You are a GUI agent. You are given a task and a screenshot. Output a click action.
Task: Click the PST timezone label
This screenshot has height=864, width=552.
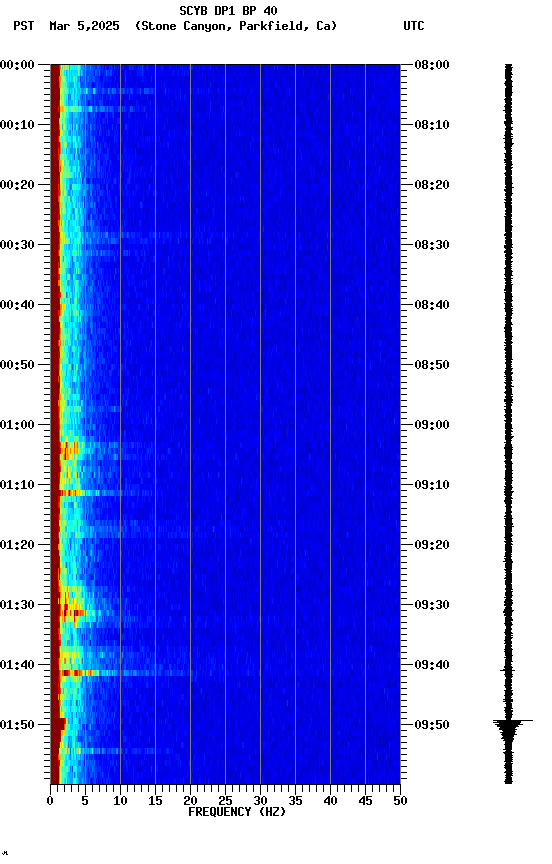[x=24, y=26]
